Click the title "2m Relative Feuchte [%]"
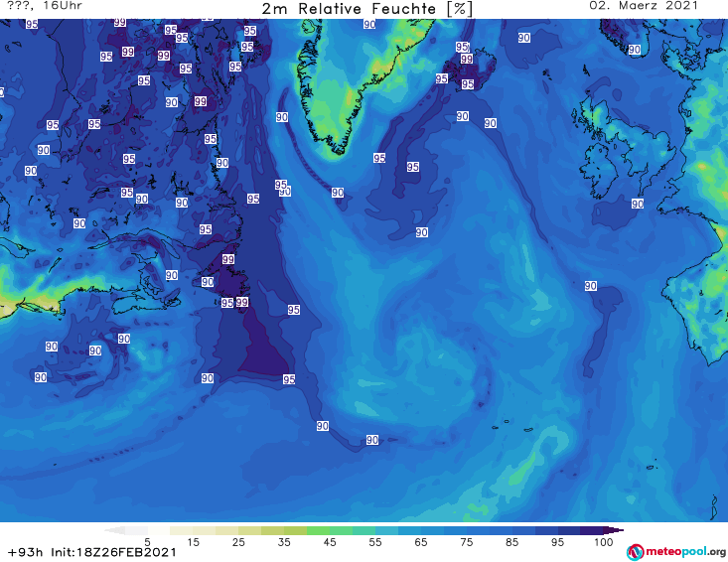Screen dimensions: 728x562 (367, 8)
